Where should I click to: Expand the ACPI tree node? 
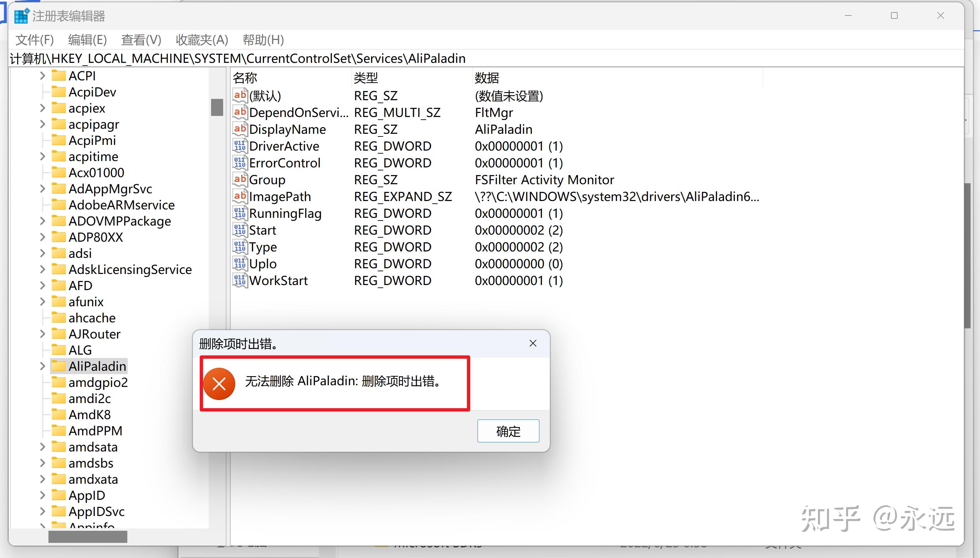click(43, 76)
